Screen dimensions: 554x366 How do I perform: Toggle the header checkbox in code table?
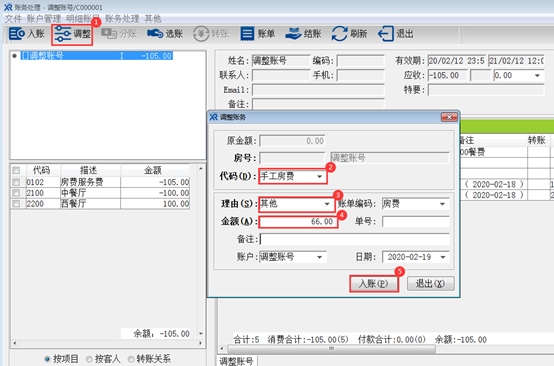16,170
